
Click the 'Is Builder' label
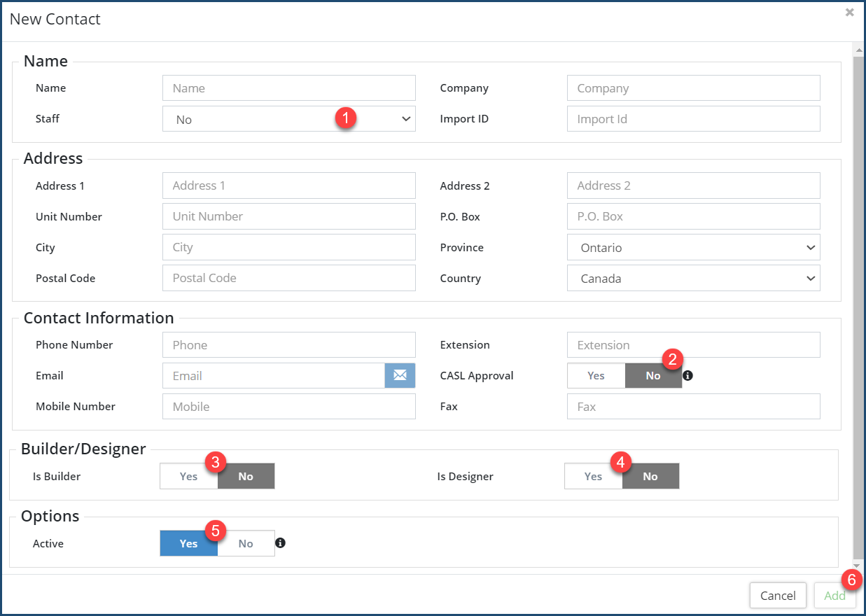pyautogui.click(x=57, y=476)
